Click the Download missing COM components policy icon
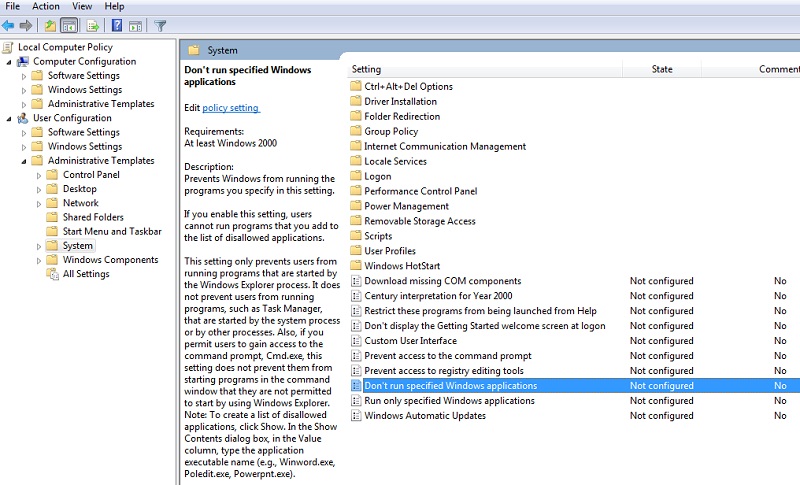Screen dimensions: 800x485 tap(356, 280)
